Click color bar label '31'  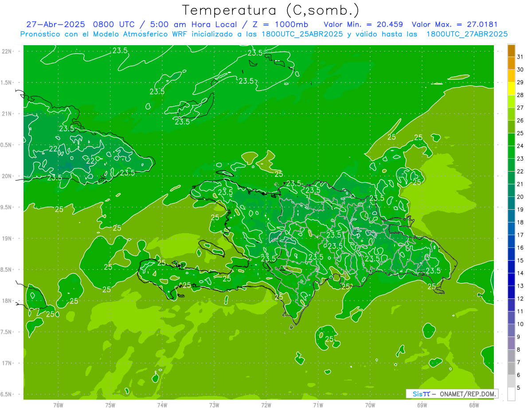point(520,57)
